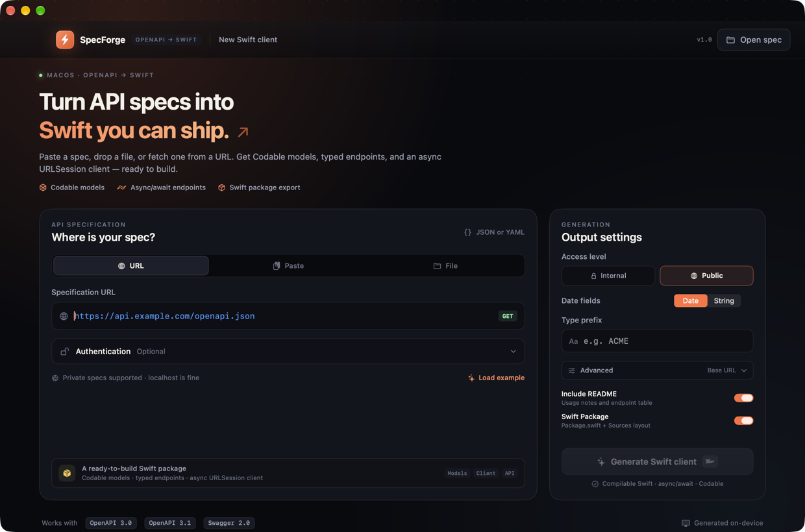Click the Client tag in package card
Image resolution: width=805 pixels, height=532 pixels.
(486, 474)
